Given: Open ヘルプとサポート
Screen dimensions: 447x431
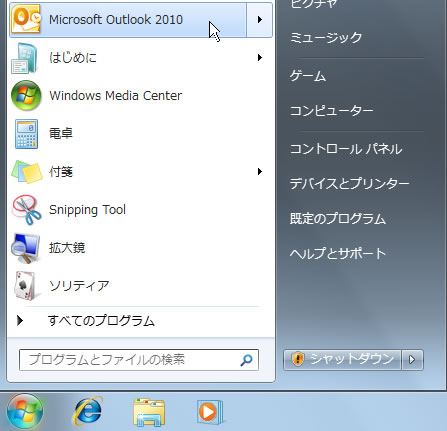Looking at the screenshot, I should [x=338, y=254].
